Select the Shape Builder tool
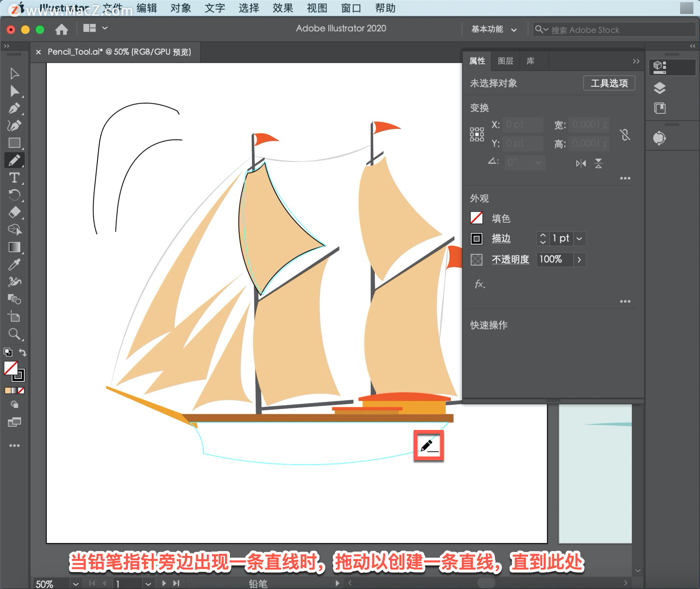The image size is (700, 589). pos(14,229)
